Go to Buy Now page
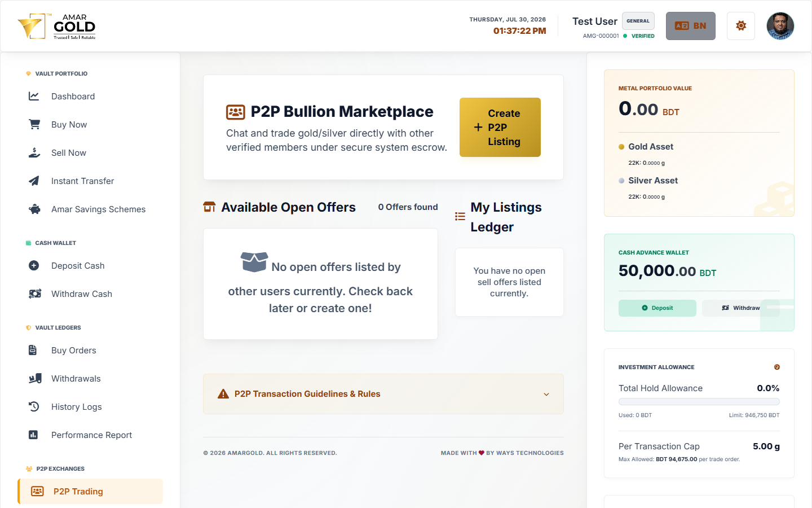 click(90, 124)
